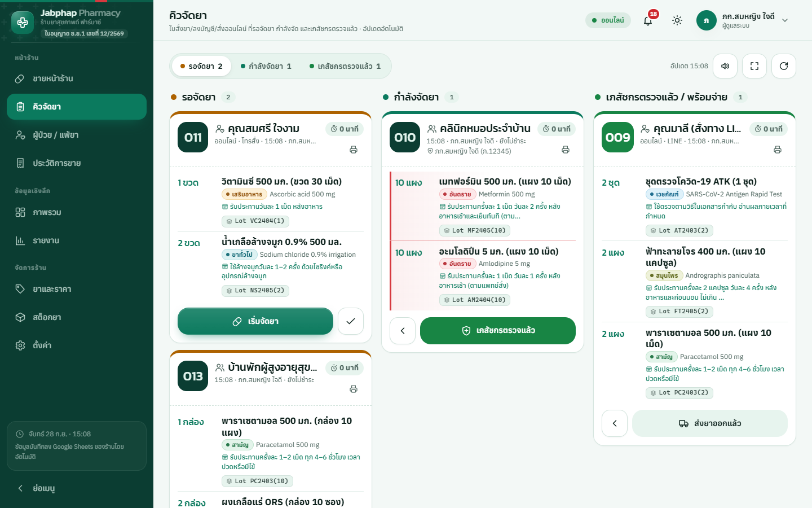Open ตั้งค่า settings

tap(77, 345)
